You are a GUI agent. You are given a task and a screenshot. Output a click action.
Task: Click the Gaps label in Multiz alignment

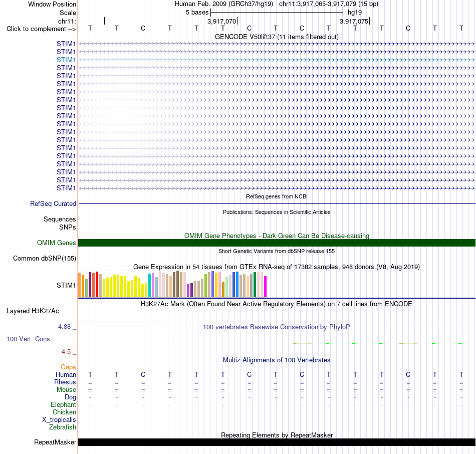[x=68, y=367]
